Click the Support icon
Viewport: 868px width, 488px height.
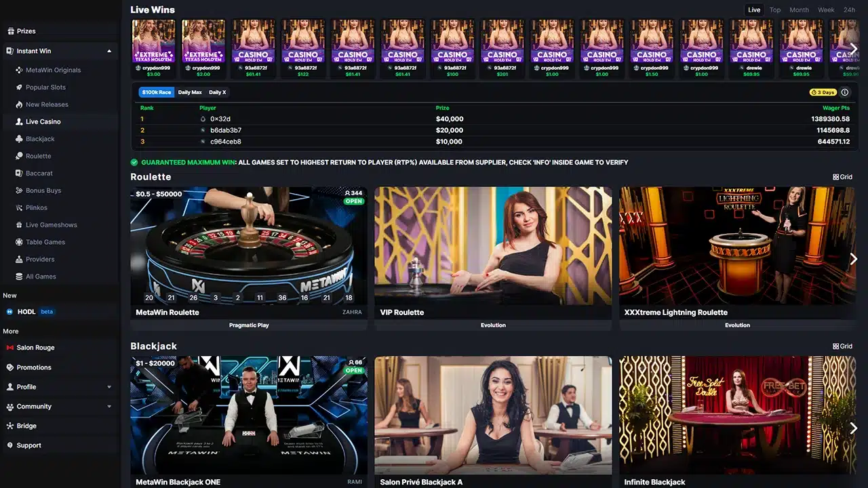pyautogui.click(x=10, y=445)
